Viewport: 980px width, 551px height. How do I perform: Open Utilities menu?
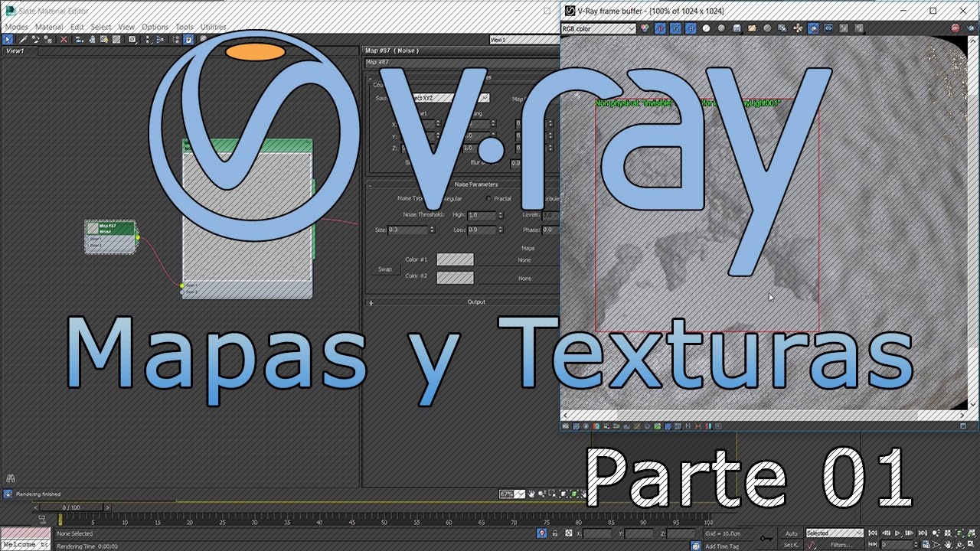tap(213, 27)
